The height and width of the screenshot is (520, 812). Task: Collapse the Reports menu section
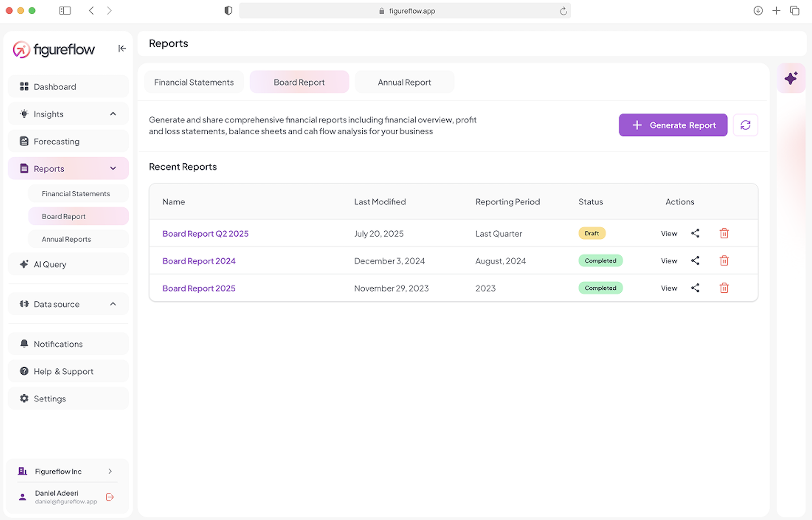113,169
